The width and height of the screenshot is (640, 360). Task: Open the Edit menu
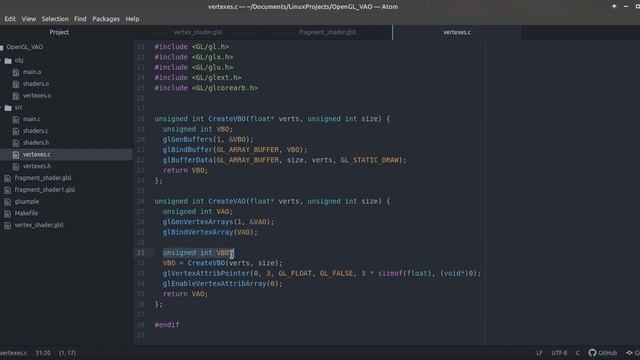(10, 19)
